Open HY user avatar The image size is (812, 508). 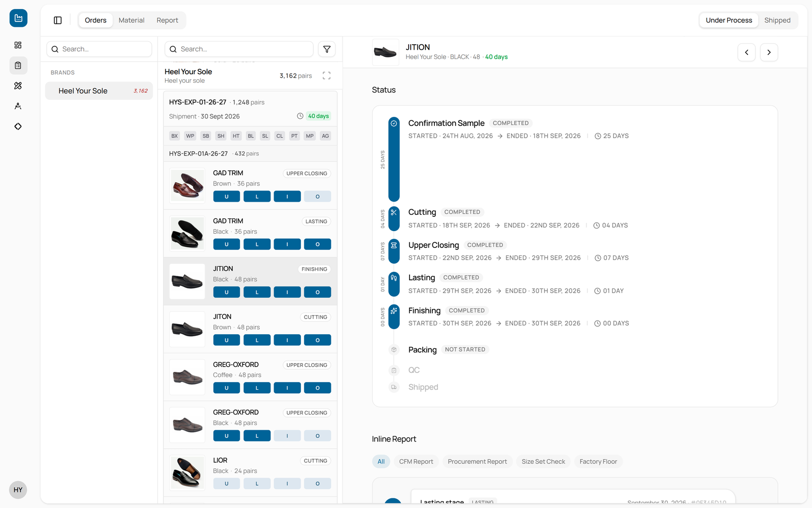click(18, 490)
